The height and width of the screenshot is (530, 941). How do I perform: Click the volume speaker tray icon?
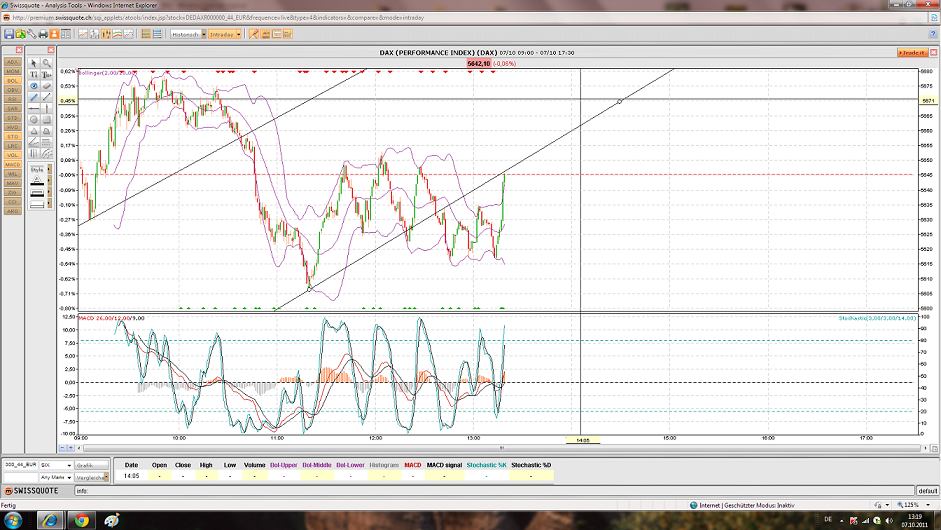click(x=888, y=520)
